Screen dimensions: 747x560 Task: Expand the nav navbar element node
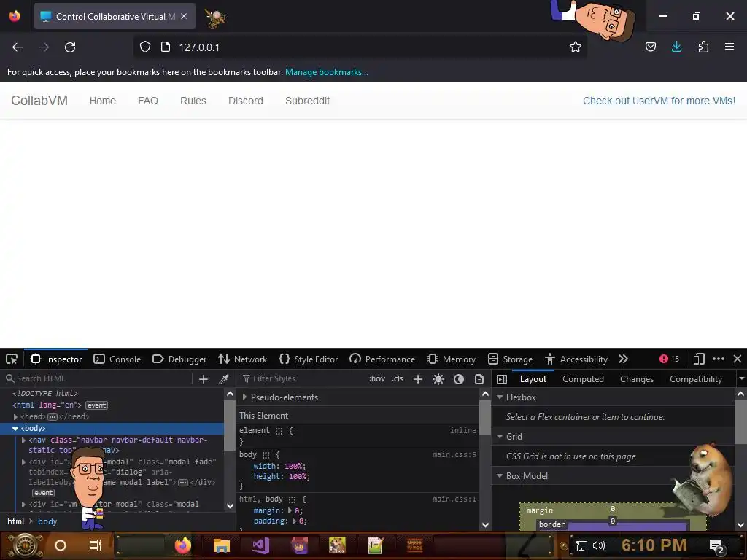pyautogui.click(x=23, y=440)
